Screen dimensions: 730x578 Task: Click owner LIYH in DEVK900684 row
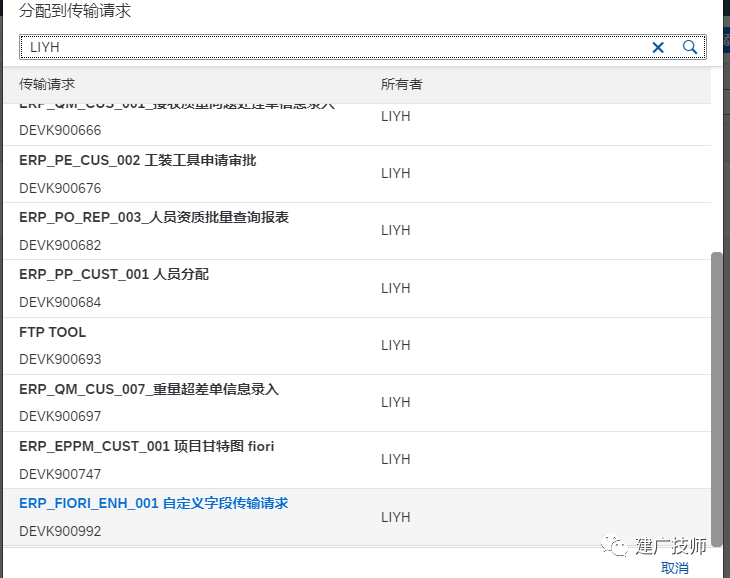tap(396, 288)
